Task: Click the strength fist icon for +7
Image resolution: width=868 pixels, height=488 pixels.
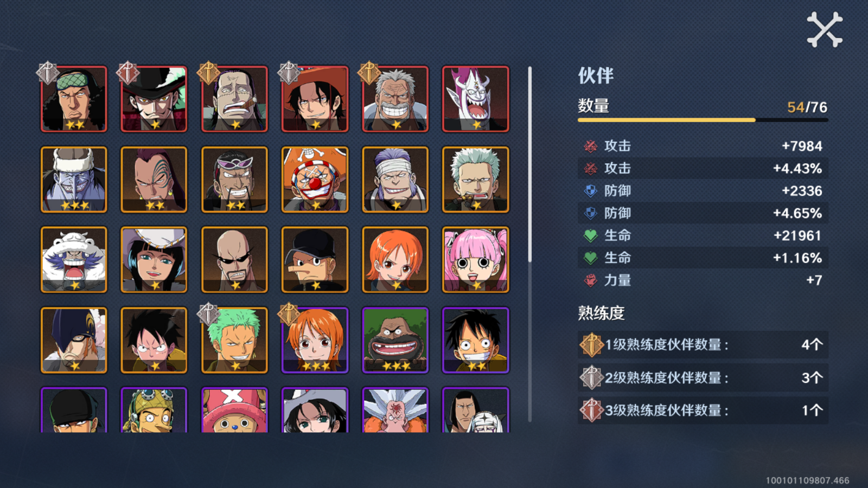Action: click(590, 280)
